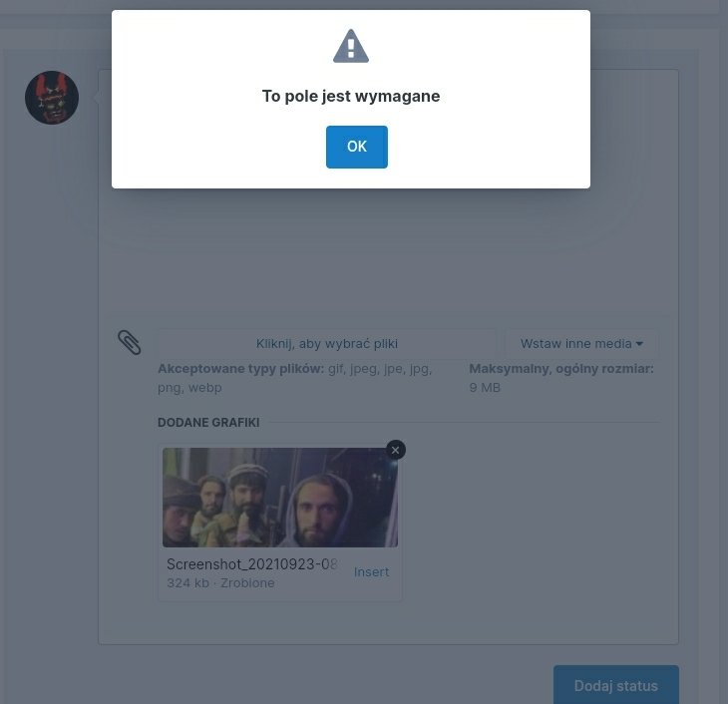Select the file name Screenshot_20210923-08

pos(251,564)
